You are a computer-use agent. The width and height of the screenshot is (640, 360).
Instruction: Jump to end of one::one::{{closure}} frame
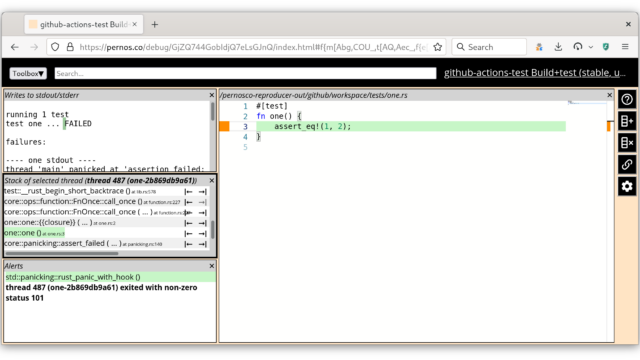pos(202,223)
